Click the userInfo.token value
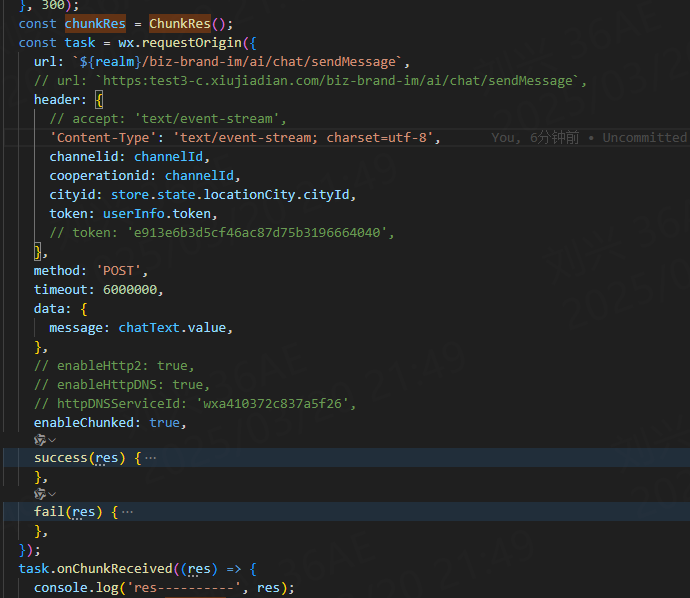 click(x=157, y=214)
